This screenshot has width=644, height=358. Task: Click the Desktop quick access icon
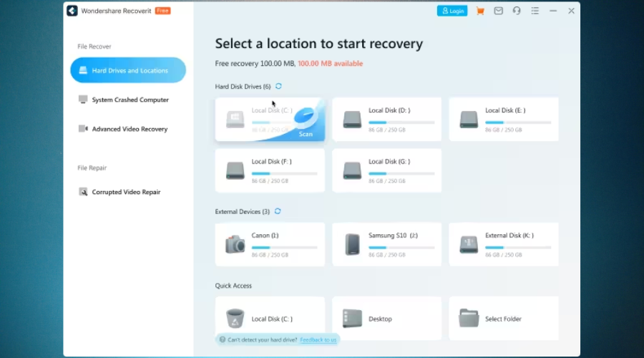(352, 318)
